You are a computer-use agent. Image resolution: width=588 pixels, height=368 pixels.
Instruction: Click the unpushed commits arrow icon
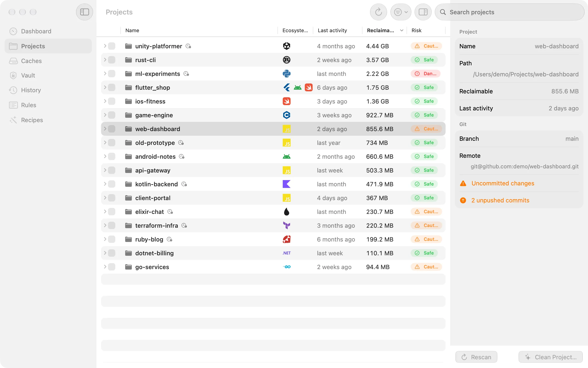point(463,200)
